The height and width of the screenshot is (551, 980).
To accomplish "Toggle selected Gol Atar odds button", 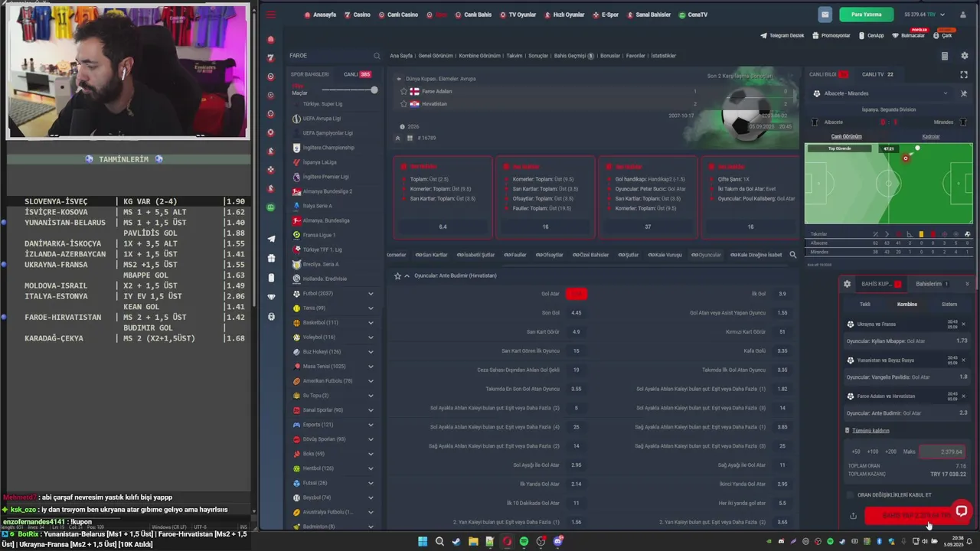I will 577,294.
